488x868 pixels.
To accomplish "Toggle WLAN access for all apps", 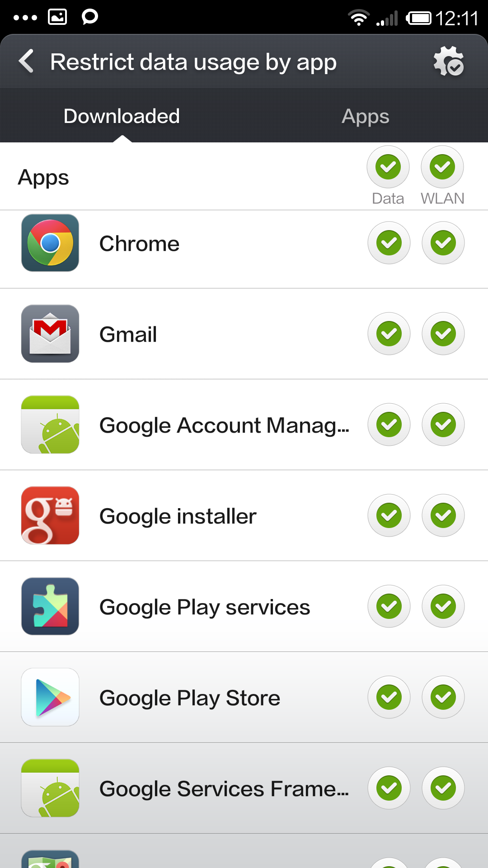I will [442, 167].
